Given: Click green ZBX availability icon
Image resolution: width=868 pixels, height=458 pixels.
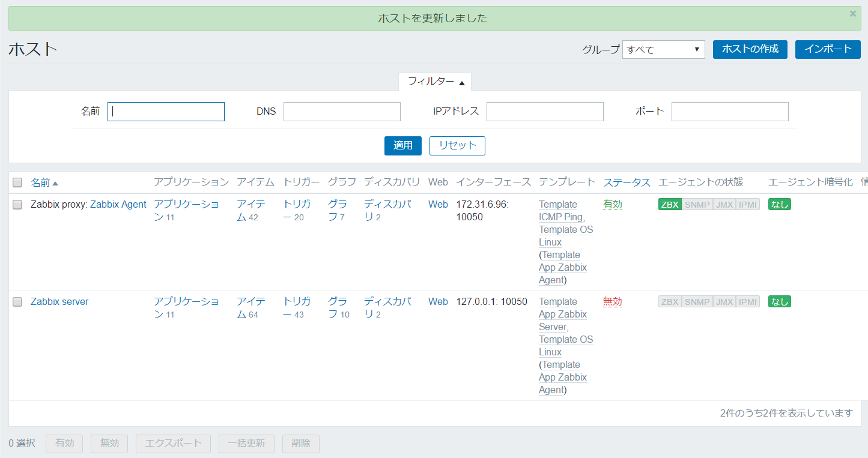Looking at the screenshot, I should [x=670, y=205].
